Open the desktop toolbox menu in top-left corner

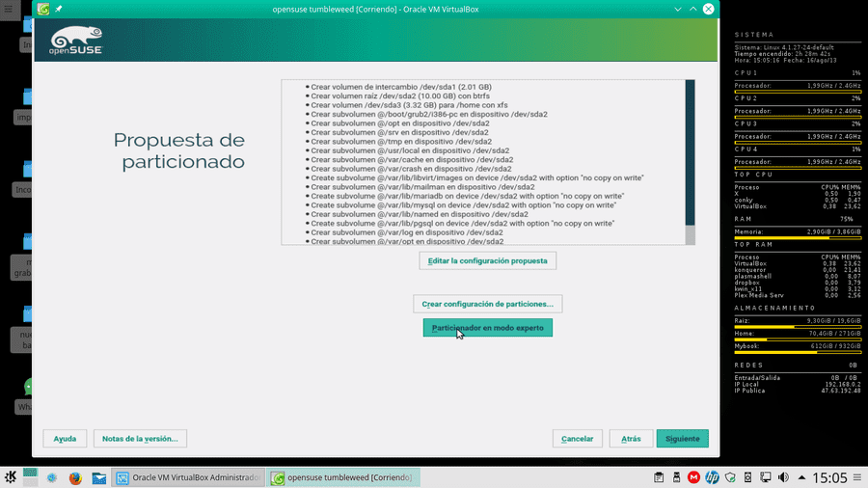pos(10,10)
